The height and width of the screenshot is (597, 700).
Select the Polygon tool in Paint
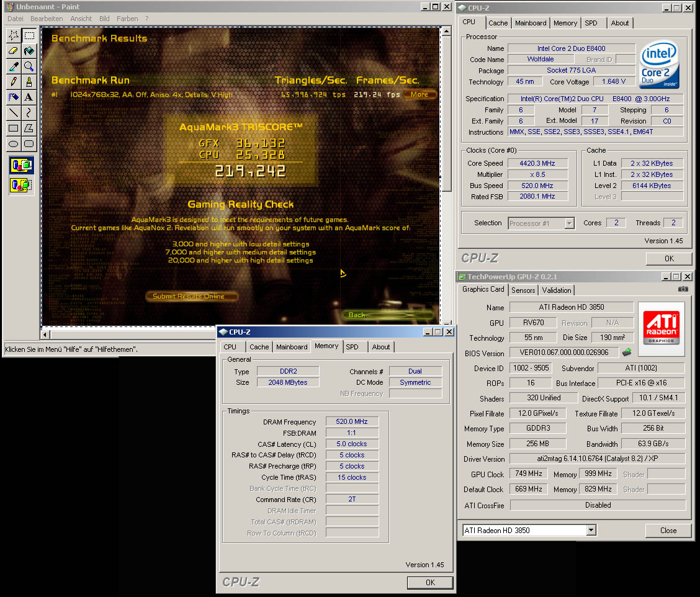click(x=29, y=128)
